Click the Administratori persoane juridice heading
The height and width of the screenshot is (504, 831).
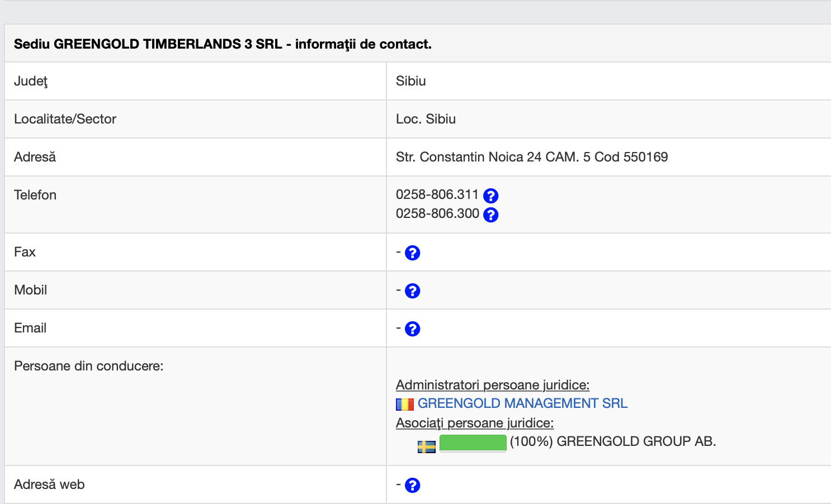pos(492,385)
